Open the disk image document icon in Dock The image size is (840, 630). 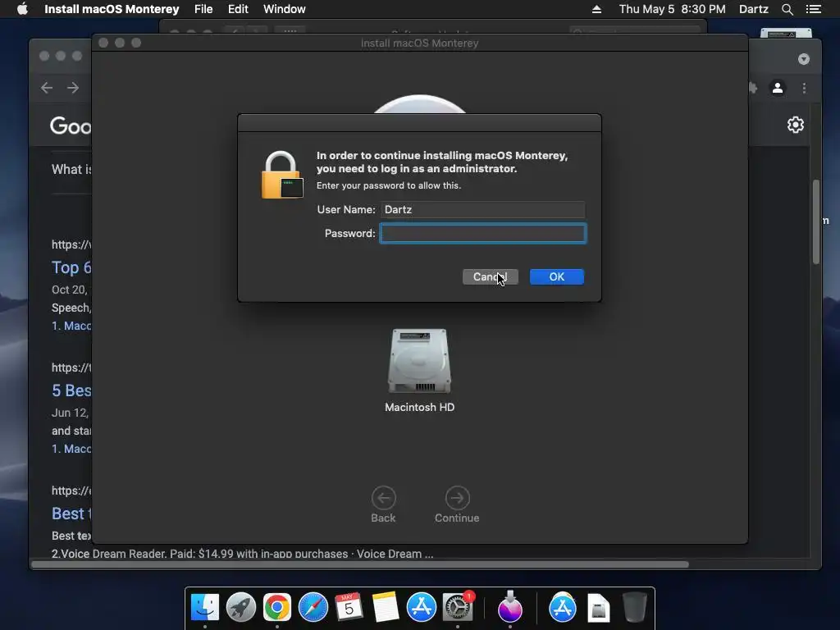click(x=598, y=608)
